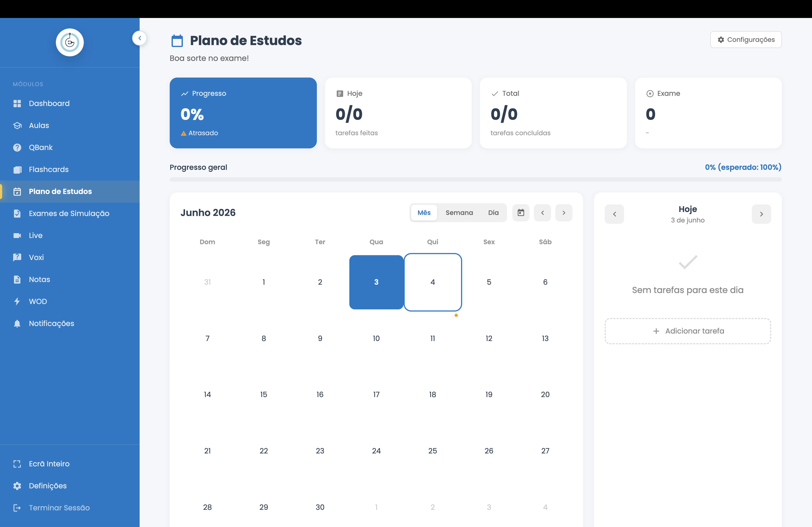Click '3 de junho' date label

(687, 220)
